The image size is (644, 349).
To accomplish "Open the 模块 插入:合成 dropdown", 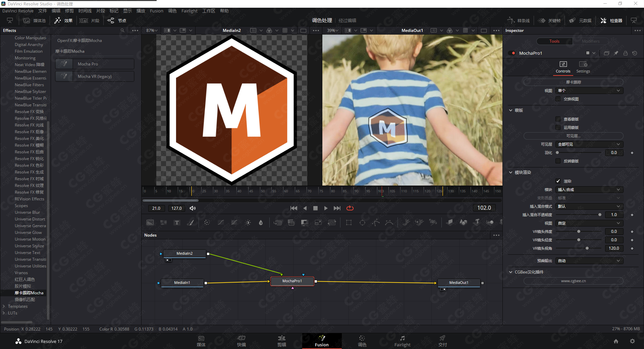I will pyautogui.click(x=589, y=190).
